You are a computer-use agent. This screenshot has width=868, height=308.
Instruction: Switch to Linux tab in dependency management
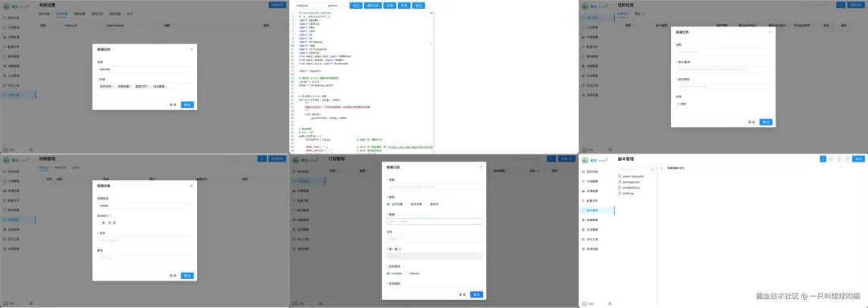(x=76, y=166)
